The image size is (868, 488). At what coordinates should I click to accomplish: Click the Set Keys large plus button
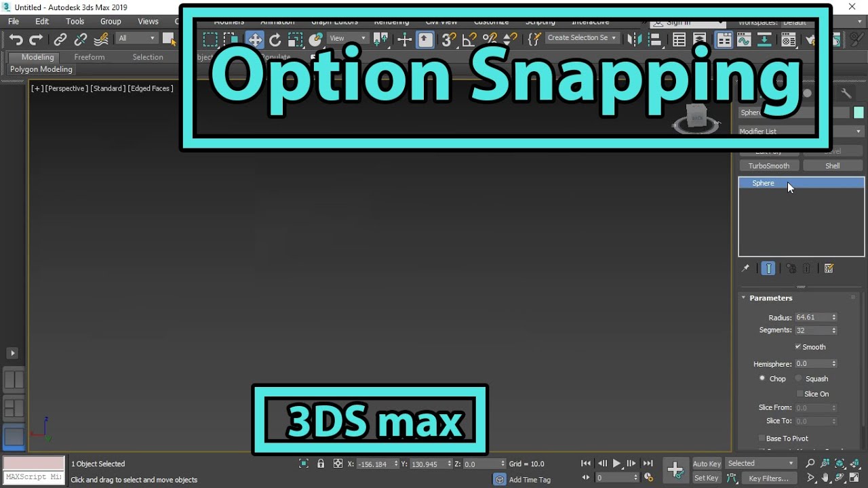(675, 470)
